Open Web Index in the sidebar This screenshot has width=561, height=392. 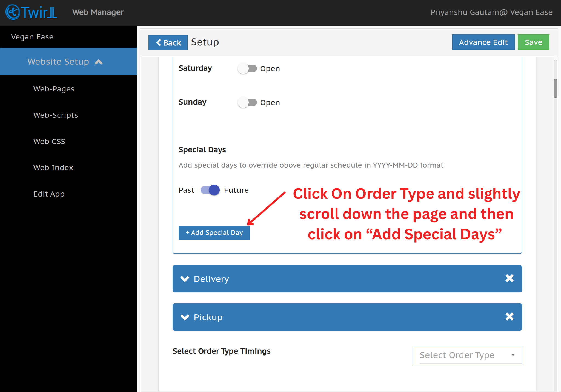[x=53, y=168]
